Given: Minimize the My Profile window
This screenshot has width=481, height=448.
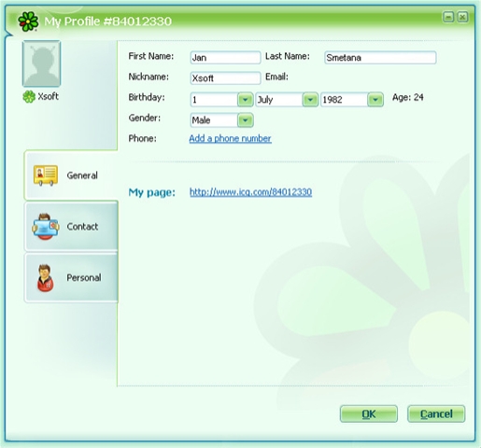Looking at the screenshot, I should click(x=448, y=17).
